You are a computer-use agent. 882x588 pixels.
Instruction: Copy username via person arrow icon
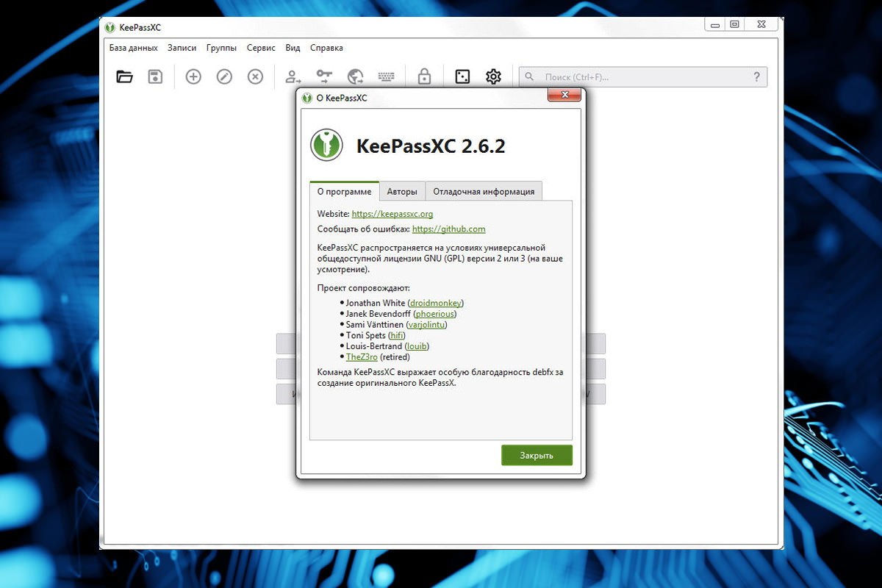pyautogui.click(x=293, y=76)
